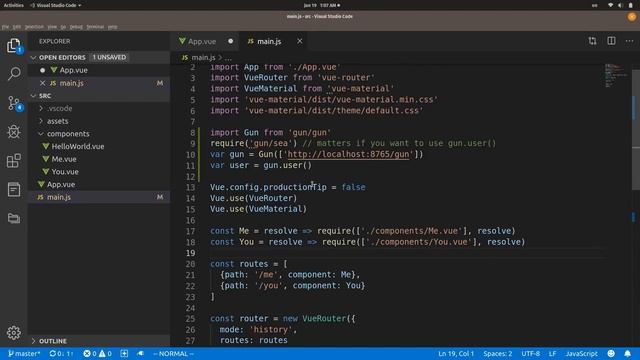This screenshot has width=640, height=360.
Task: Open the bottom folder-like activity bar icon
Action: coord(13,218)
